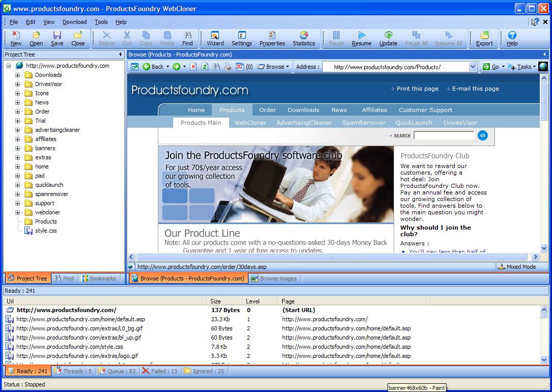Image resolution: width=552 pixels, height=392 pixels.
Task: Show the Queue : 83 list tab
Action: [117, 371]
